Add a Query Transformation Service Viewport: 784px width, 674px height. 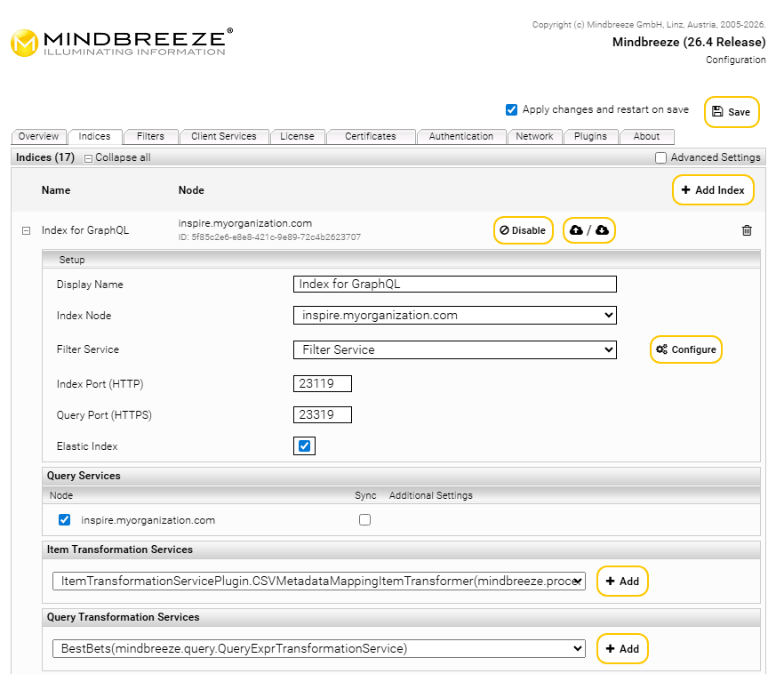pyautogui.click(x=622, y=648)
